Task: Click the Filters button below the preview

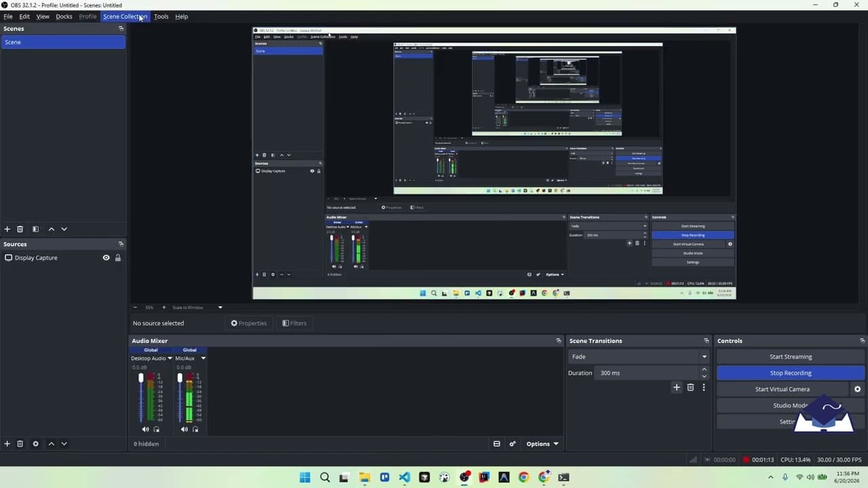Action: coord(294,323)
